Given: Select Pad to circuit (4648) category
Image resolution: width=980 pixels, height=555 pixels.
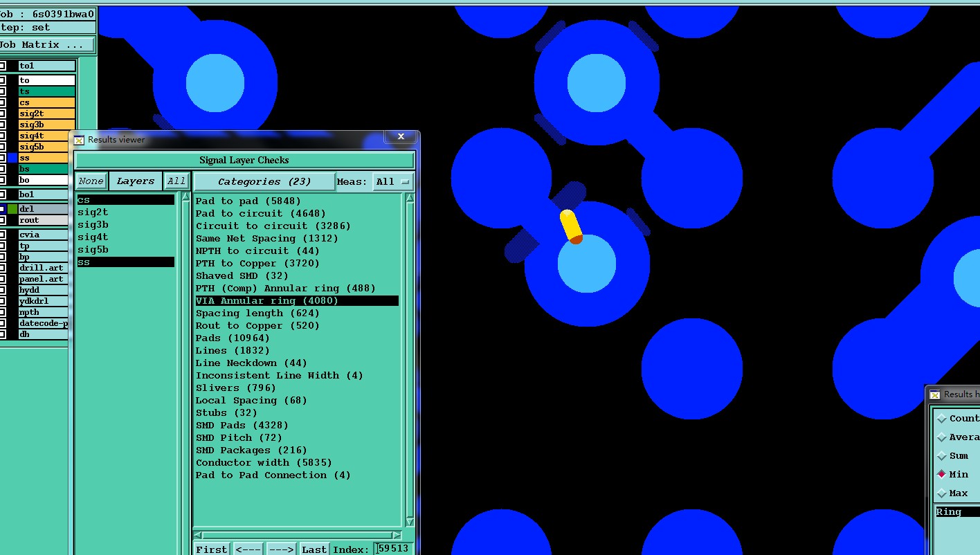Looking at the screenshot, I should pos(260,214).
